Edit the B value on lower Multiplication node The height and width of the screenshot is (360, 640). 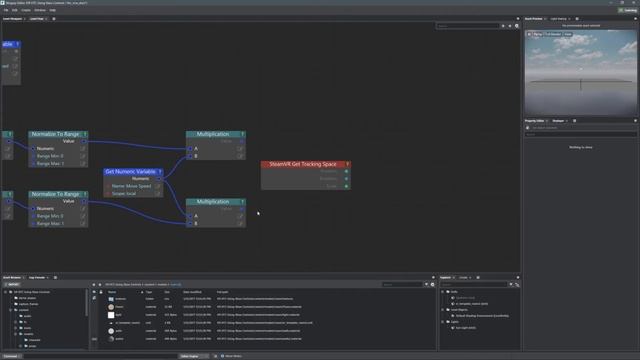pos(240,223)
